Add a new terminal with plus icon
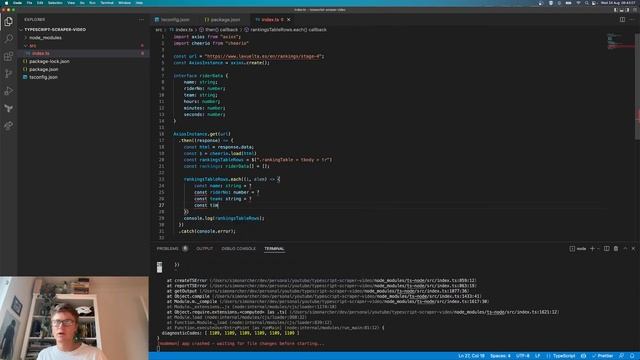 click(592, 249)
